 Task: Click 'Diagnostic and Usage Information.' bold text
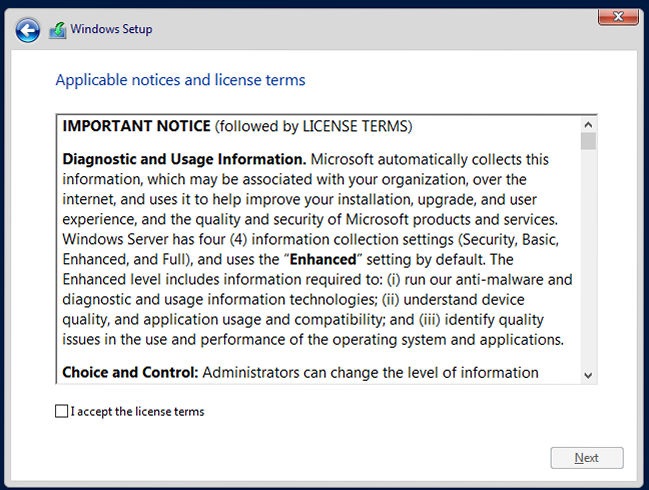pos(184,159)
